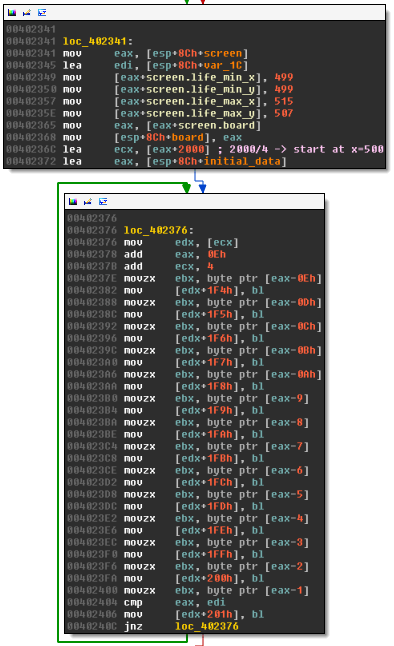Image resolution: width=394 pixels, height=646 pixels.
Task: Click operand [eax-0Bh]
Action: (x=293, y=350)
